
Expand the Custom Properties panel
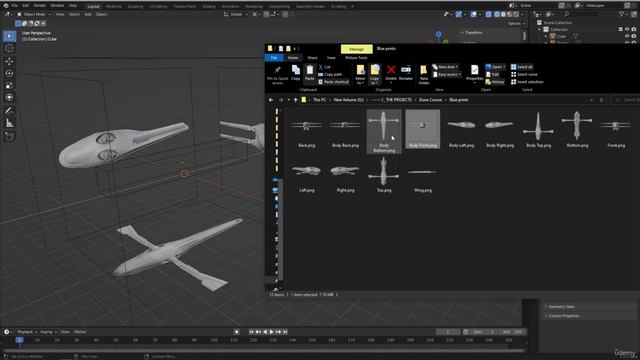pos(563,316)
